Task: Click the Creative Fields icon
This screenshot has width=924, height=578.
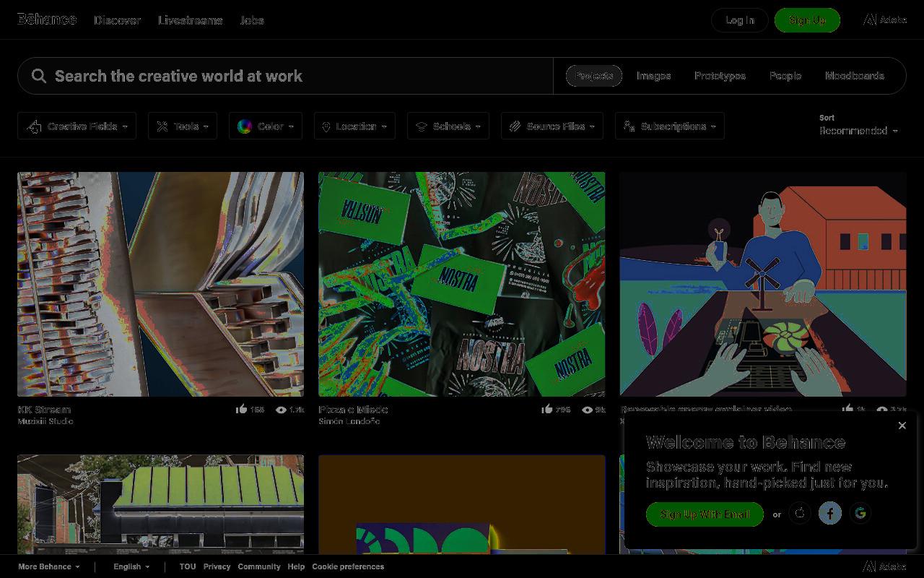Action: [x=34, y=126]
